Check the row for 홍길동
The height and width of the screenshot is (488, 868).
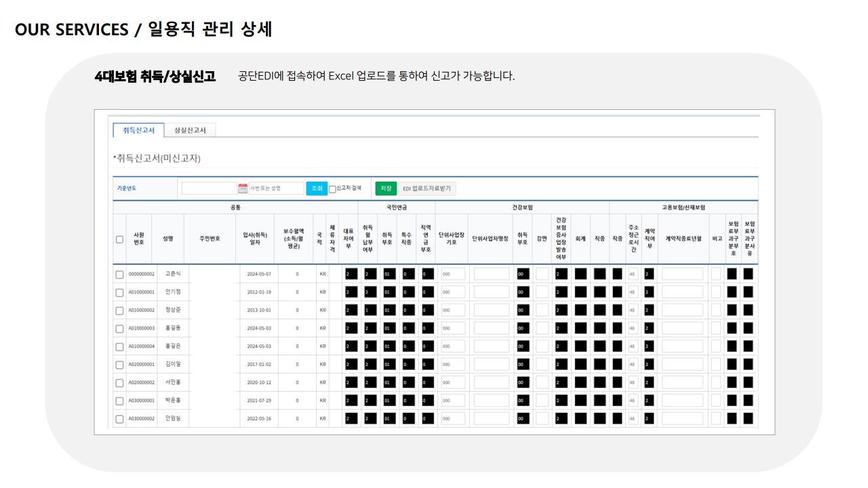(119, 329)
